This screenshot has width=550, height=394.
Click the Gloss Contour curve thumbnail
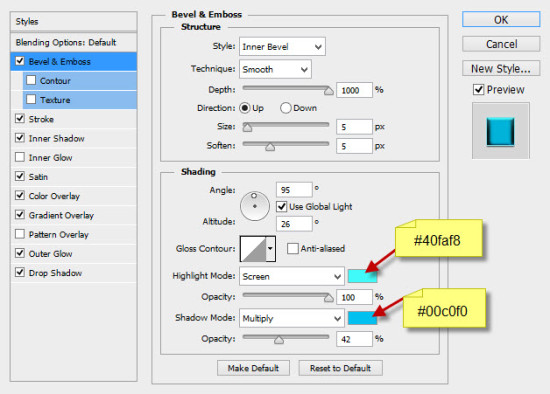tap(253, 249)
